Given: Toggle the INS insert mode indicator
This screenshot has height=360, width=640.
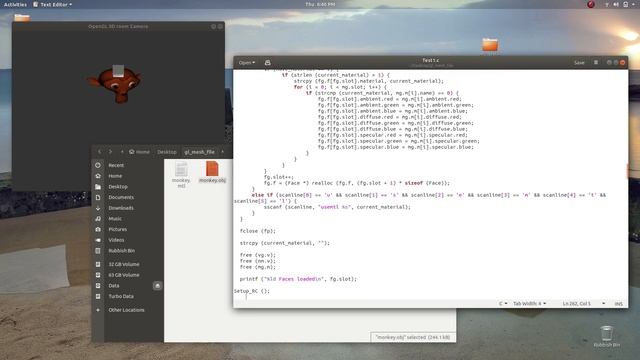Looking at the screenshot, I should pos(619,304).
